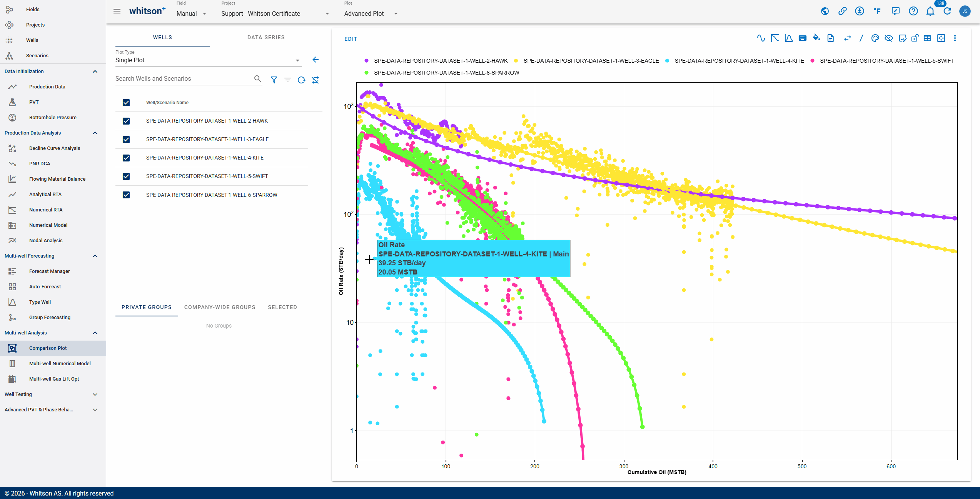Click the fit-to-view zoom arrows icon
The width and height of the screenshot is (980, 499).
[x=941, y=38]
